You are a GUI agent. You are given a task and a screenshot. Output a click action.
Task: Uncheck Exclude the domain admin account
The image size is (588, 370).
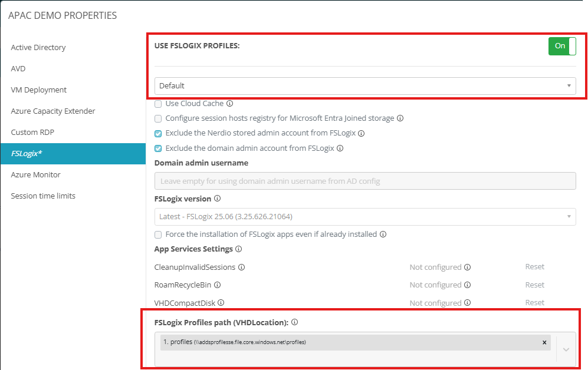click(158, 148)
